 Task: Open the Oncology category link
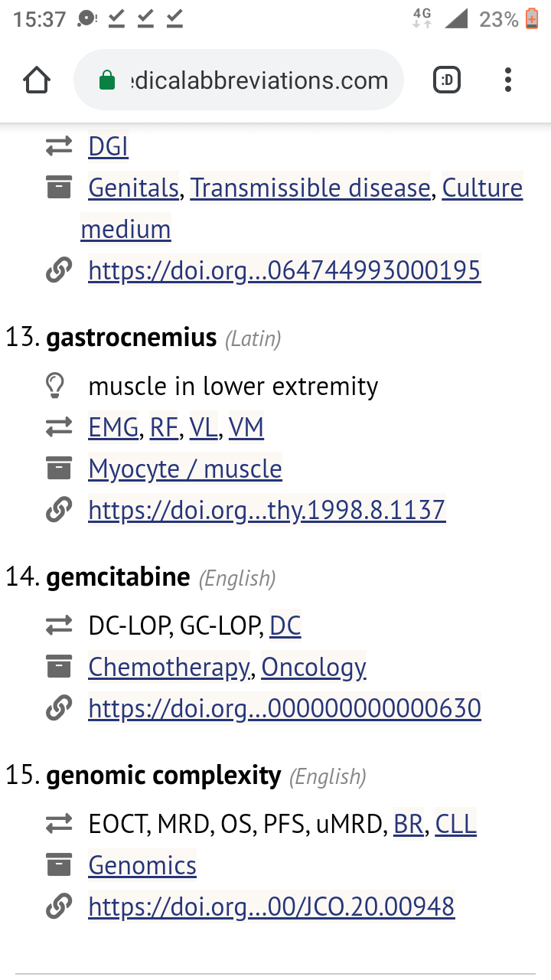tap(314, 667)
